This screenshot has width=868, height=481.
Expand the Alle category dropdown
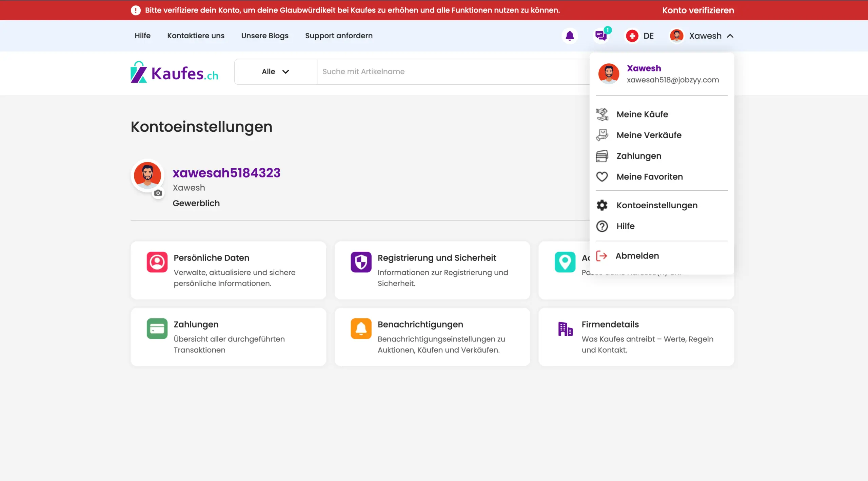click(276, 72)
